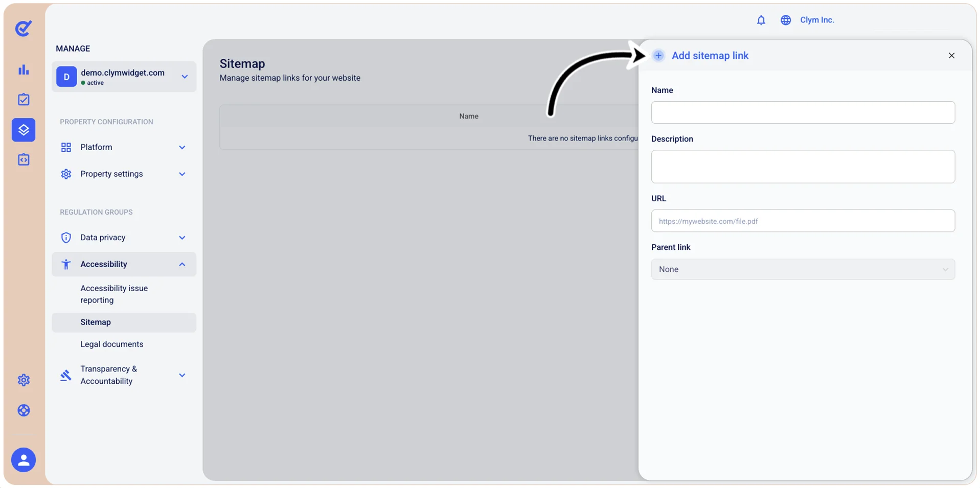Select the Sitemap menu item
980x488 pixels.
pyautogui.click(x=124, y=322)
